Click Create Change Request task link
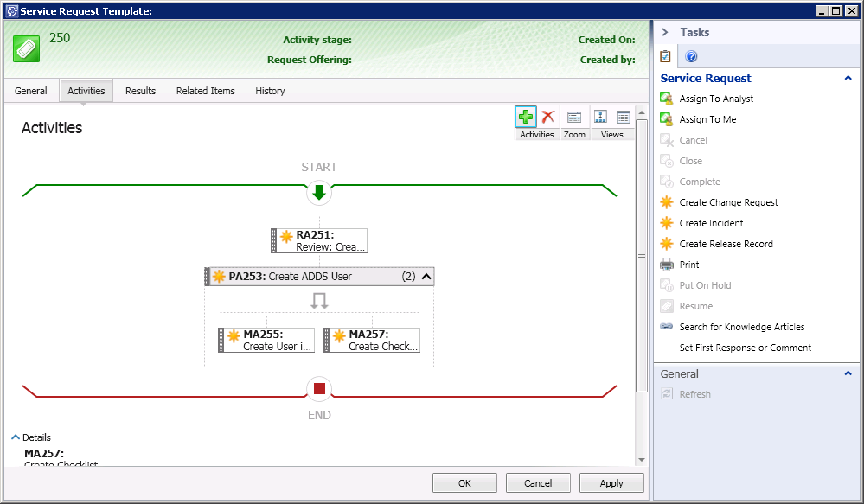 tap(728, 202)
